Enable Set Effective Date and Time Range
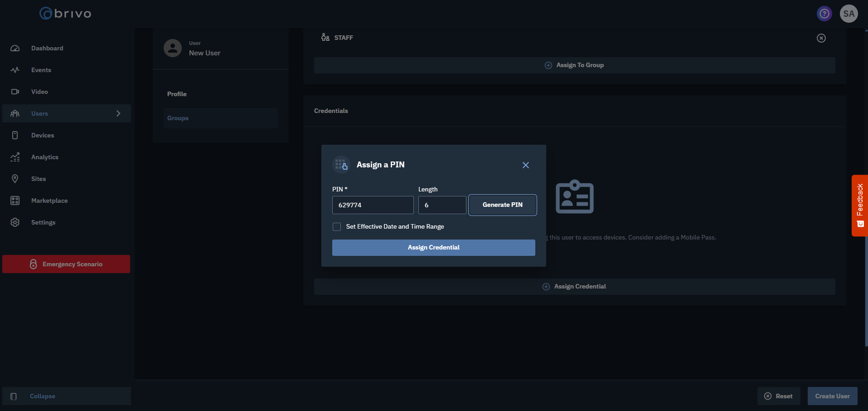868x411 pixels. (337, 227)
